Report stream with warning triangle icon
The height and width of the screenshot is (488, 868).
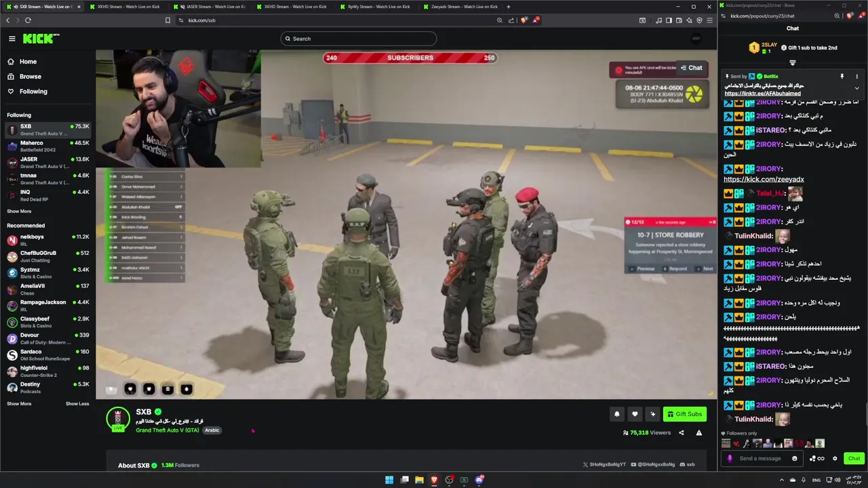tap(699, 432)
